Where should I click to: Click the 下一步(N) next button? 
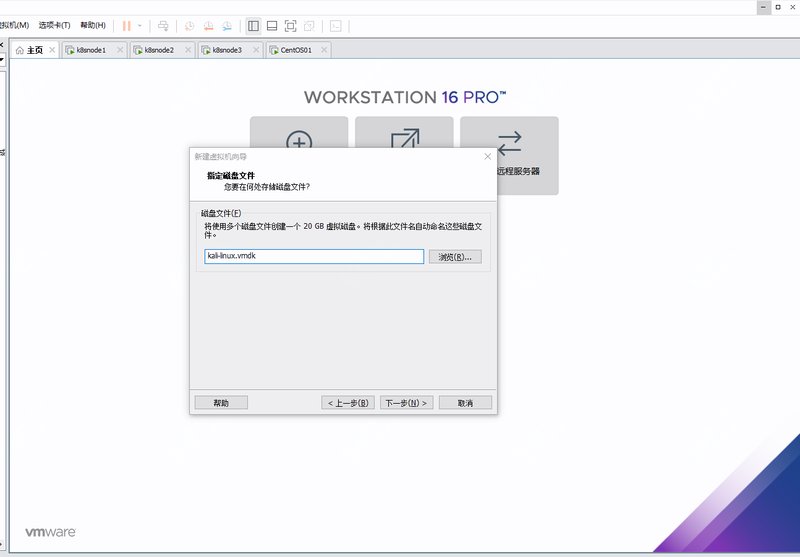pyautogui.click(x=406, y=403)
